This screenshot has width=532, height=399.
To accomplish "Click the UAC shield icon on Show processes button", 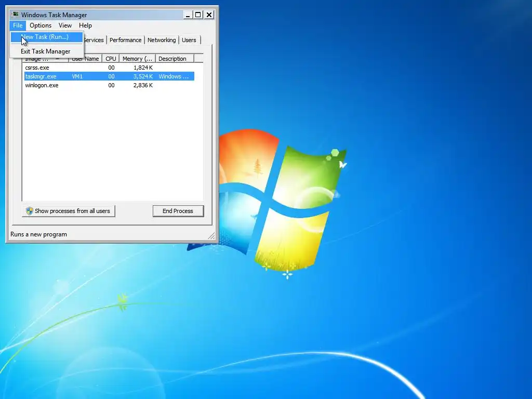I will coord(30,211).
